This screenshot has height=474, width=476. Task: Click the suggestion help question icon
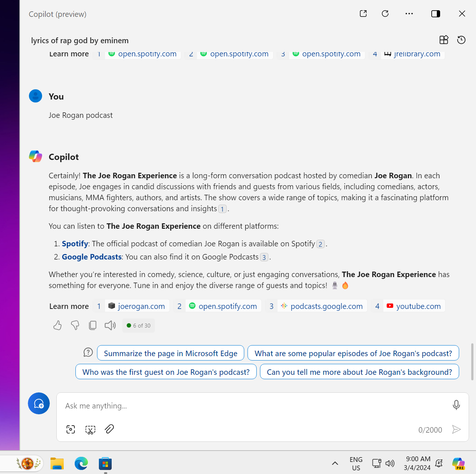pyautogui.click(x=88, y=352)
